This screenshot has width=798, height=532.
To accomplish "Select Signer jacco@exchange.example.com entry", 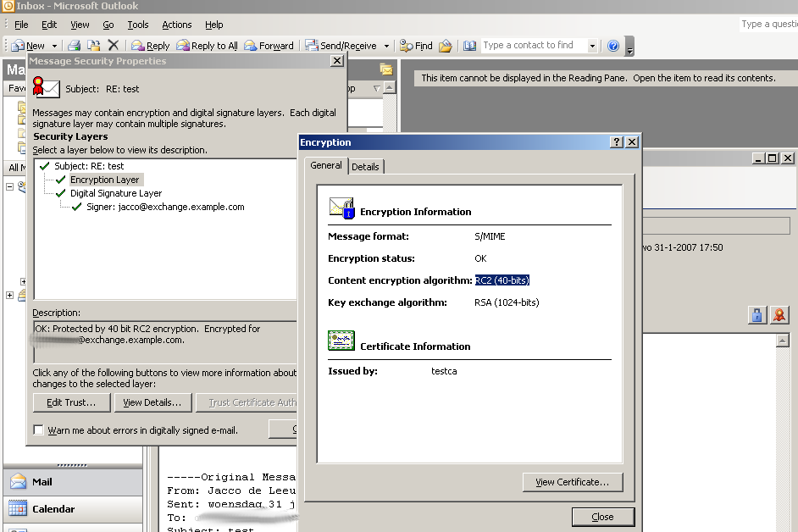I will click(x=165, y=207).
